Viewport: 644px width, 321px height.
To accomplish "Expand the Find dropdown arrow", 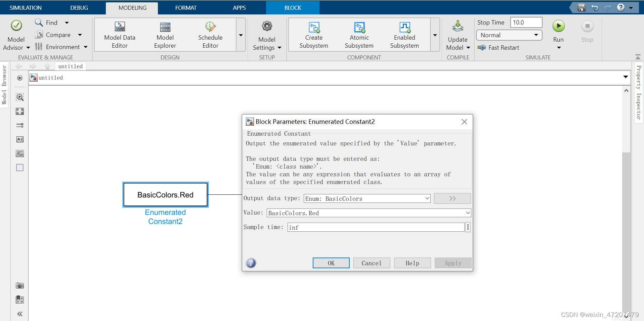I will [67, 22].
